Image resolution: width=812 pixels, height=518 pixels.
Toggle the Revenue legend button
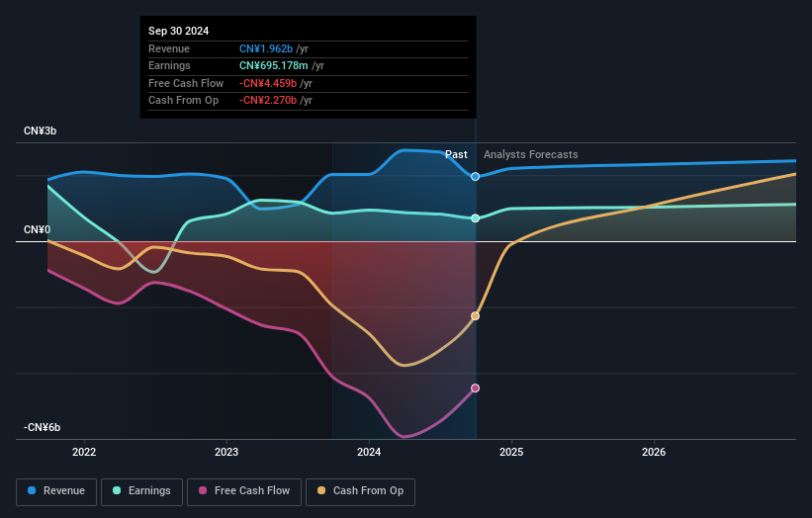click(x=56, y=491)
